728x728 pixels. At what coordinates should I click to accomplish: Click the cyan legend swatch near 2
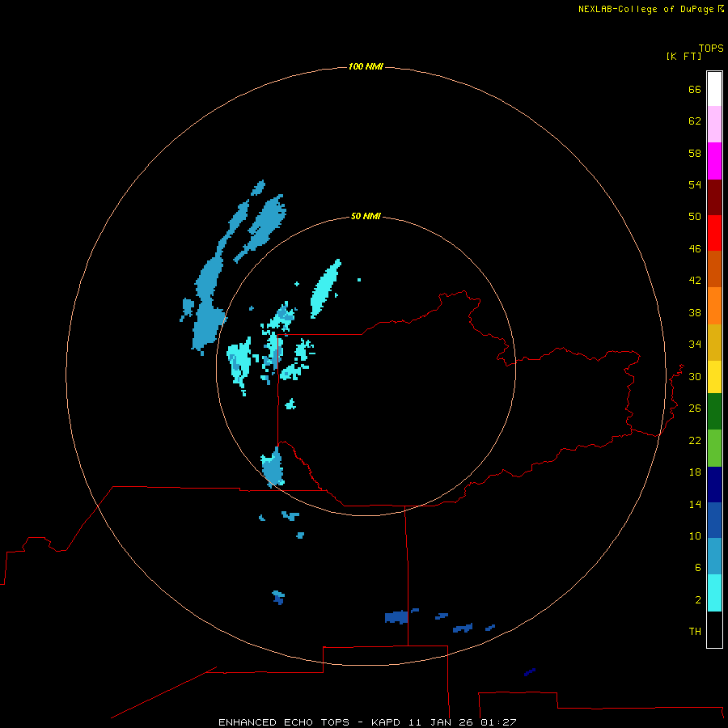tap(714, 593)
